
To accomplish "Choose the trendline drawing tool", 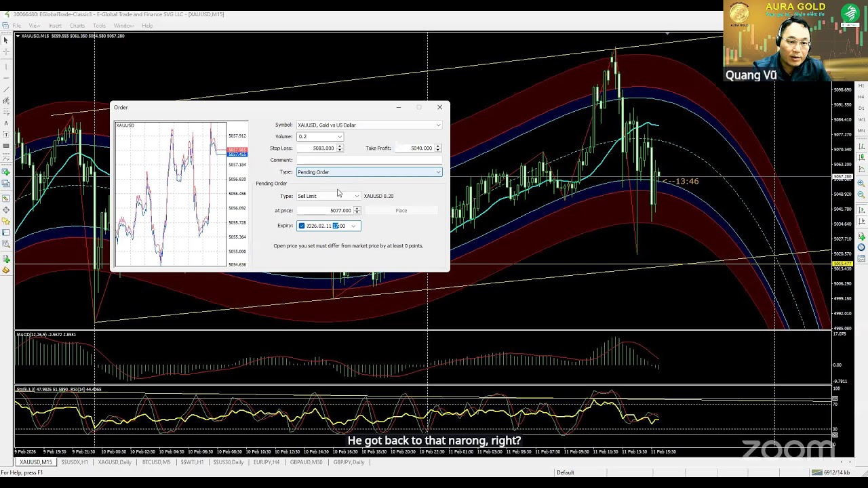I will (x=6, y=90).
